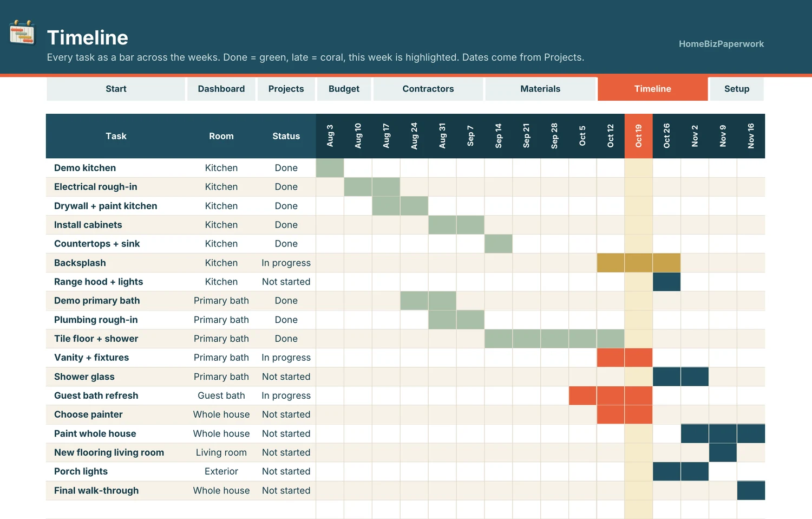
Task: Switch to the Dashboard tab
Action: click(221, 89)
